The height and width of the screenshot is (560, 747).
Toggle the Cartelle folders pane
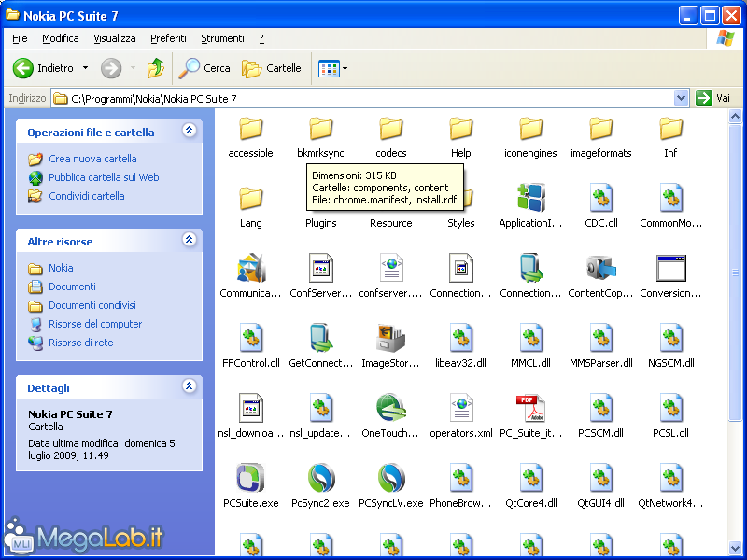[x=272, y=68]
